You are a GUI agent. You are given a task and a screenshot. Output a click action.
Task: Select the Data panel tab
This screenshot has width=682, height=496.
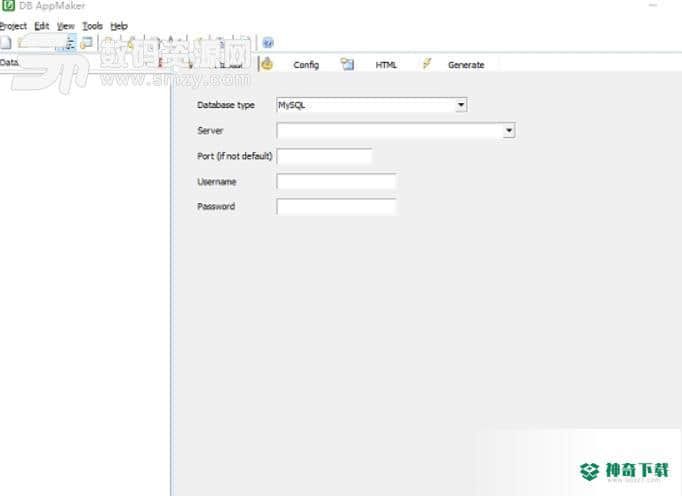9,63
